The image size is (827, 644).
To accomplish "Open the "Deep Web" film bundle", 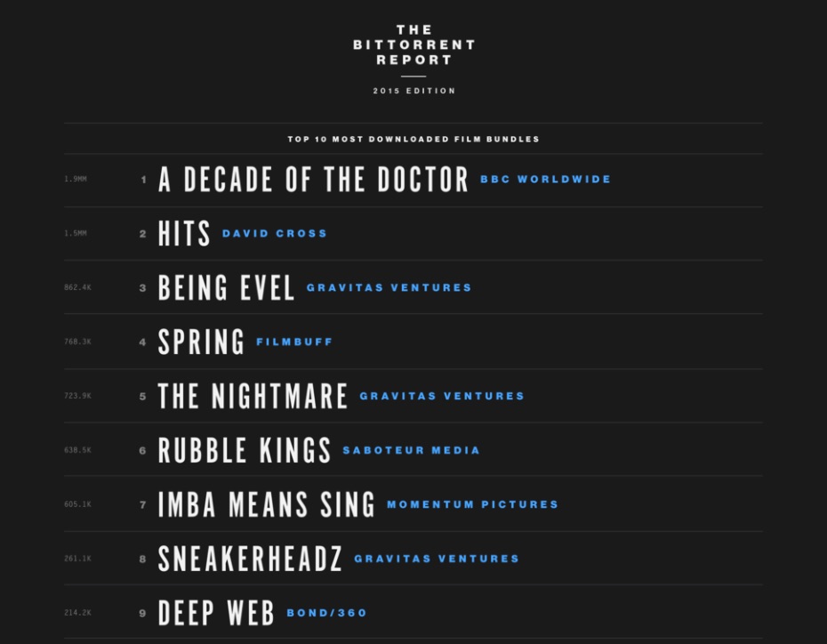I will coord(216,614).
